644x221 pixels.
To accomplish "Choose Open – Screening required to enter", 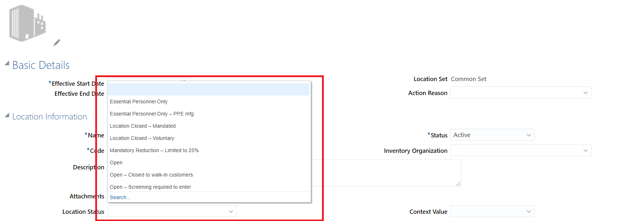I will click(150, 187).
